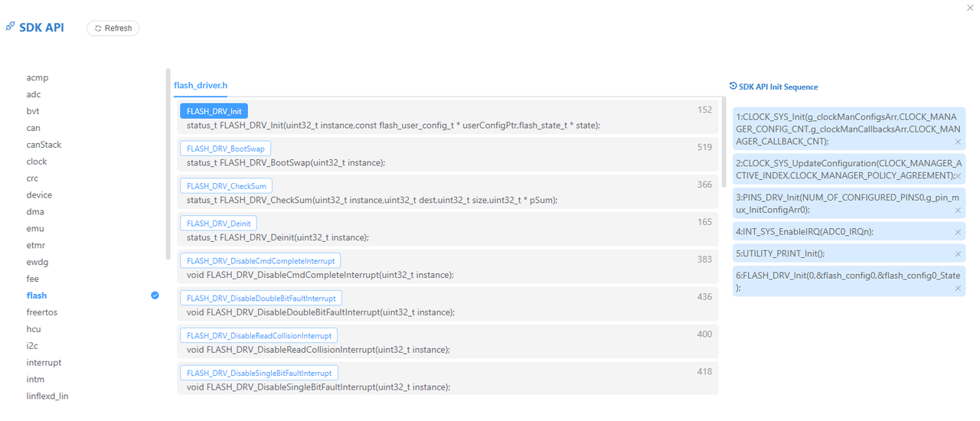Toggle the highlighted FLASH_DRV_Init tag
Viewport: 980px width, 421px height.
pos(214,111)
